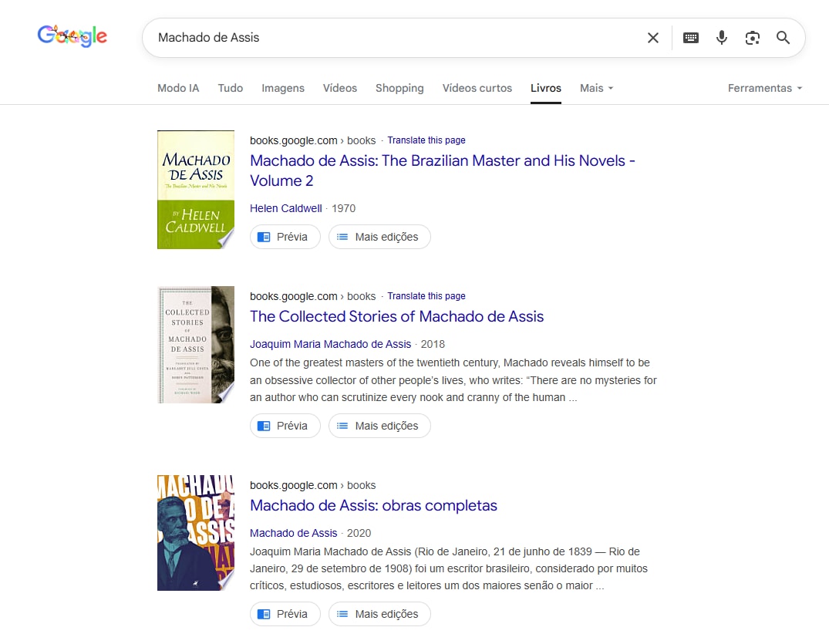Viewport: 829px width, 644px height.
Task: Click the search magnifier icon
Action: [x=783, y=37]
